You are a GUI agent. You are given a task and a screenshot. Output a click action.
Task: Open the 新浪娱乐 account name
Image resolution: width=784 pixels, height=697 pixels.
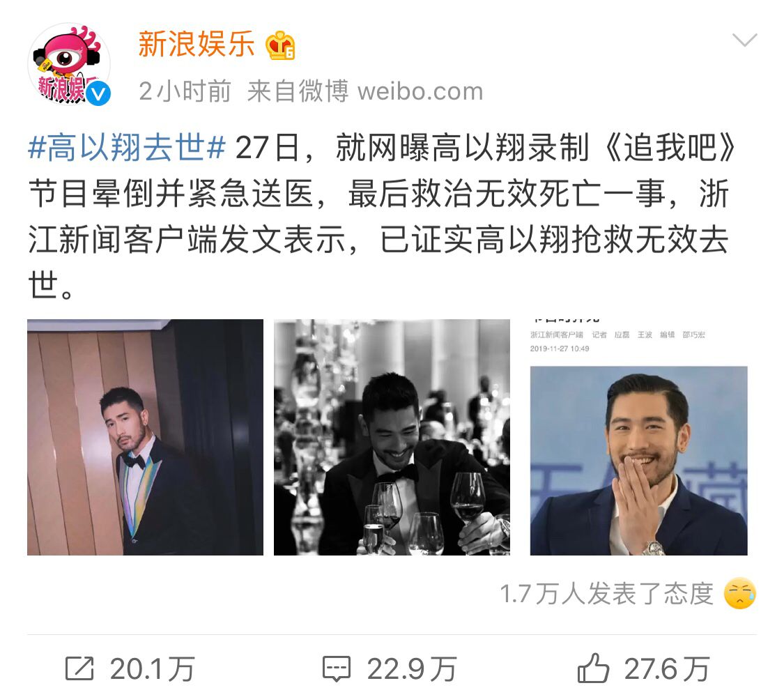coord(197,44)
